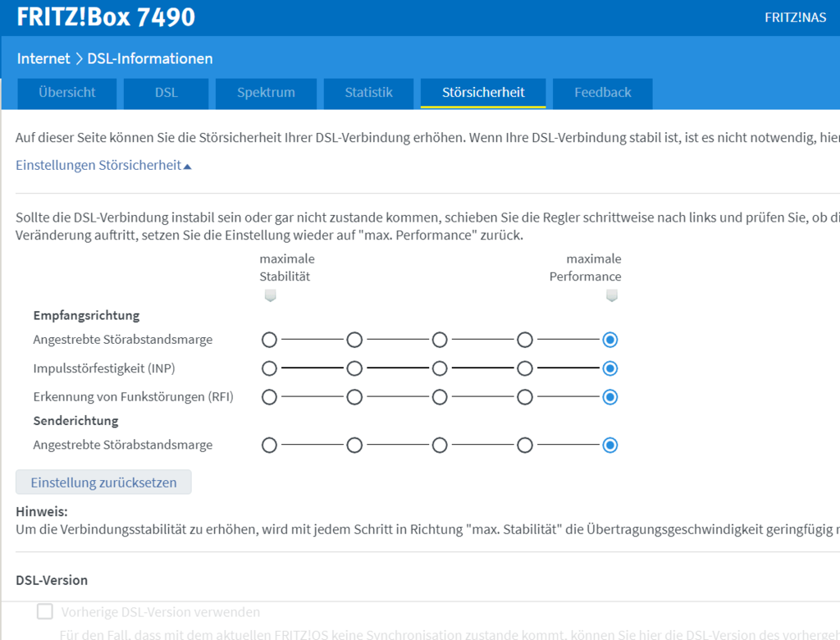Select second step for Impulsstörfestigkeit (INP)

click(x=354, y=368)
